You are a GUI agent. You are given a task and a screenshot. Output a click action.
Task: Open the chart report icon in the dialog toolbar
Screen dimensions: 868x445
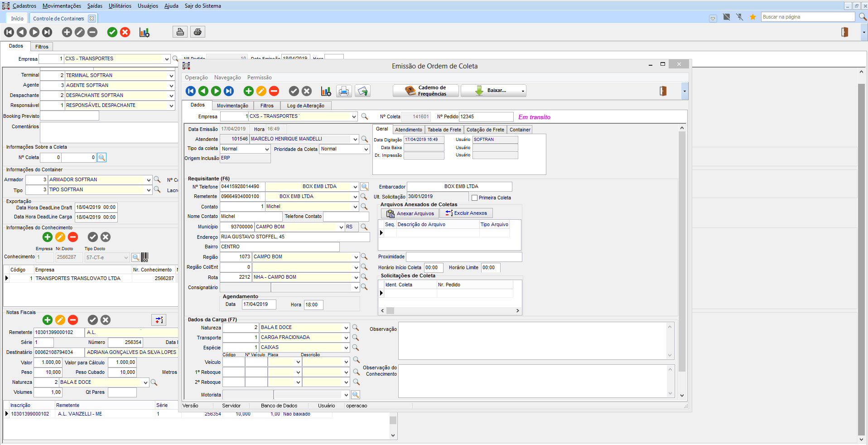326,91
